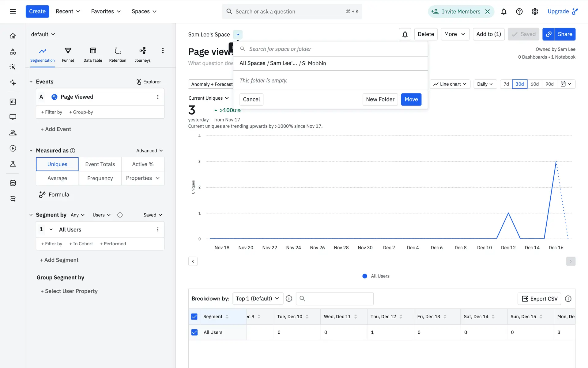Switch to Retention analysis
This screenshot has height=368, width=588.
(x=118, y=54)
